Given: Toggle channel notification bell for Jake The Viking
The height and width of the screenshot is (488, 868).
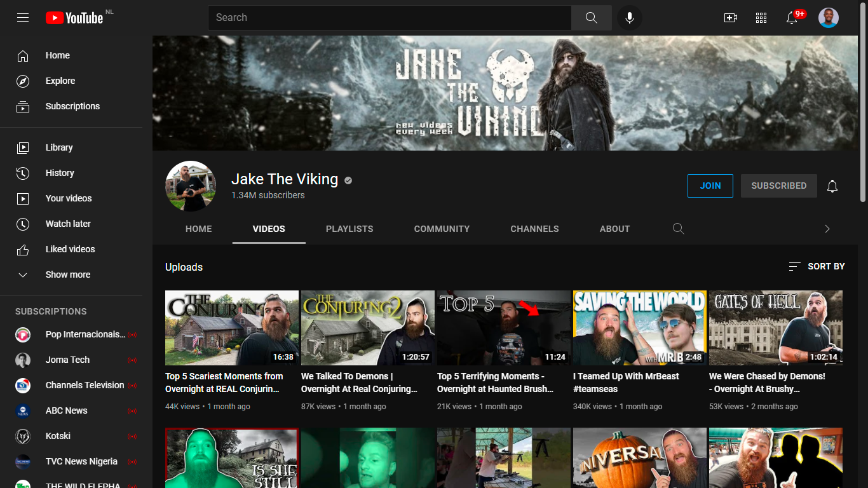Looking at the screenshot, I should 832,186.
